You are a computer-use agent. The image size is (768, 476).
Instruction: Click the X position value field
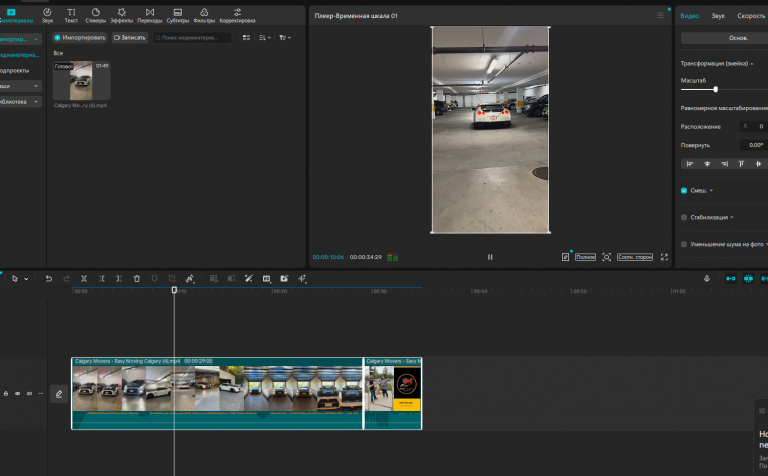tap(753, 126)
